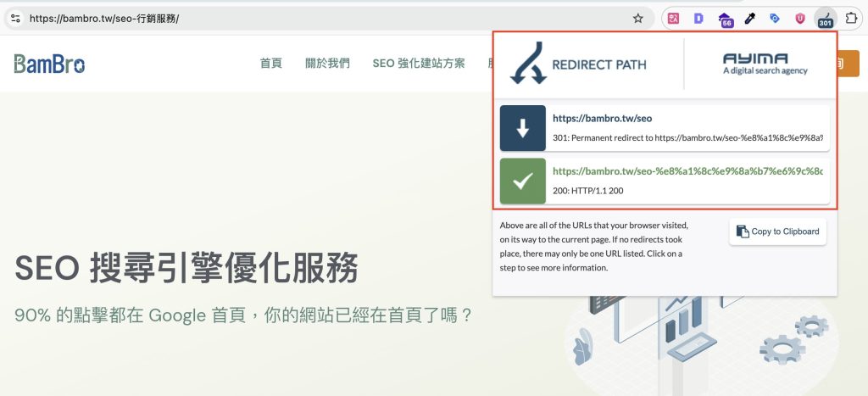Screen dimensions: 868x396
Task: Select the https://bambro.tw/seo redirect step
Action: pyautogui.click(x=665, y=128)
